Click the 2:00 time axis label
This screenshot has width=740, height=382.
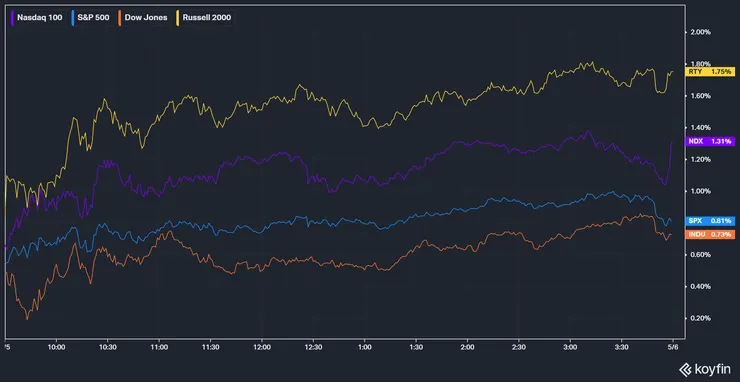pyautogui.click(x=468, y=347)
